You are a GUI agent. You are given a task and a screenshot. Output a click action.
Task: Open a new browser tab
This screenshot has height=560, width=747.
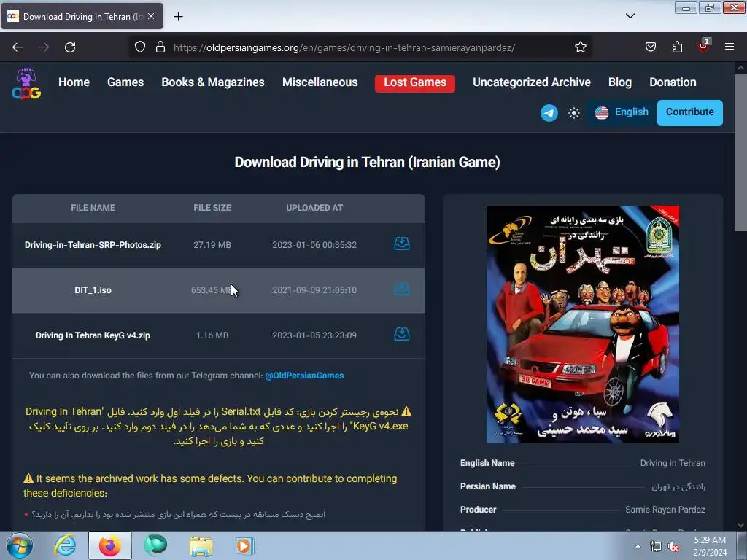pyautogui.click(x=178, y=17)
